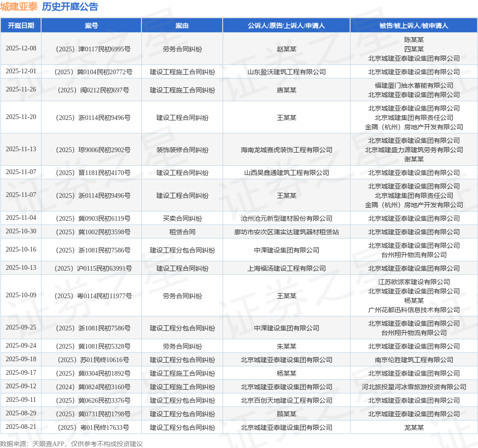Viewport: 478px width, 448px height.
Task: Click plaintiff 山西昊鑫通建筑工程有限公司
Action: coord(286,173)
